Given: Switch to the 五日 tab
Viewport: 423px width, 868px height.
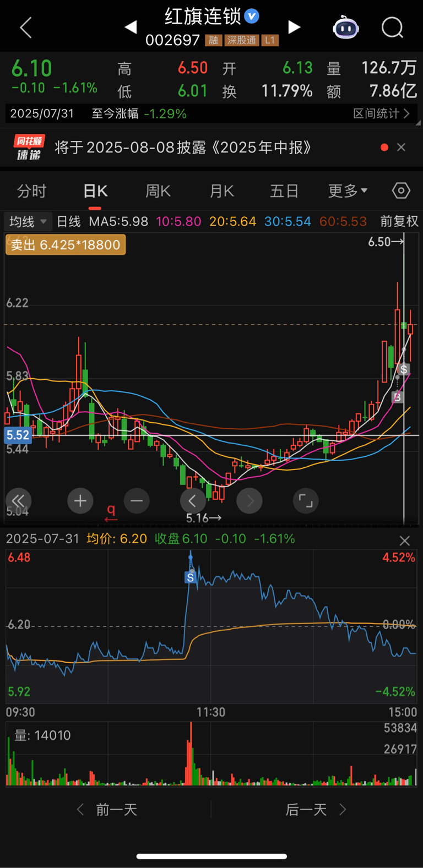Looking at the screenshot, I should (284, 191).
